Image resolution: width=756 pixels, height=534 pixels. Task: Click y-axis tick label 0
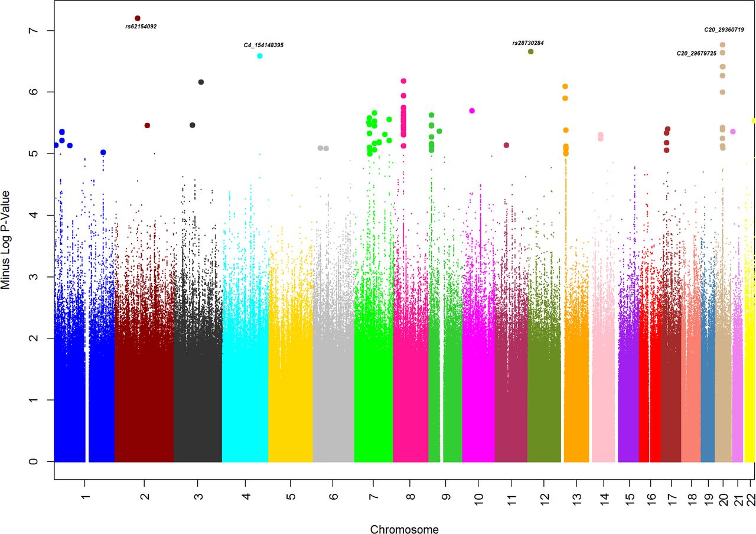34,461
